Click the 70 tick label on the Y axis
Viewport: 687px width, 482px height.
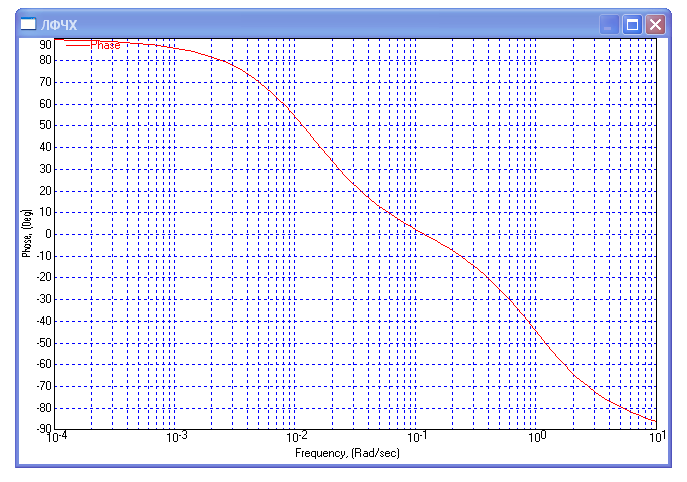click(45, 82)
